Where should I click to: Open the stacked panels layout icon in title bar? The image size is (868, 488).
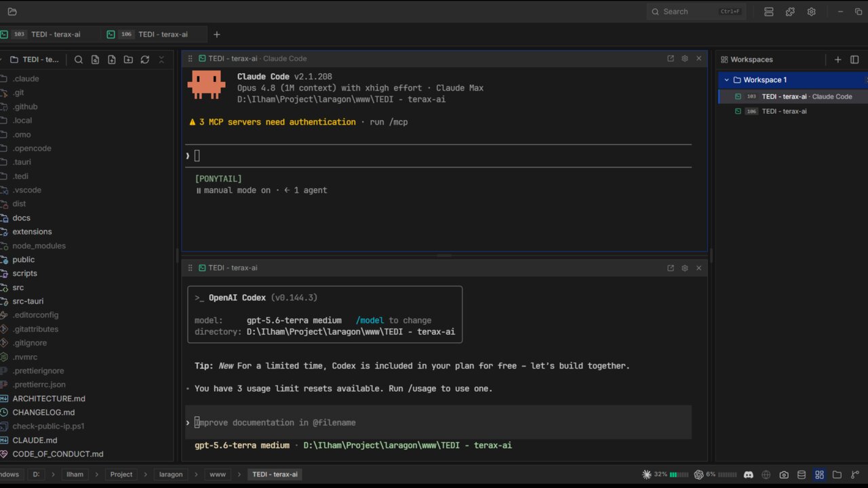[x=769, y=12]
